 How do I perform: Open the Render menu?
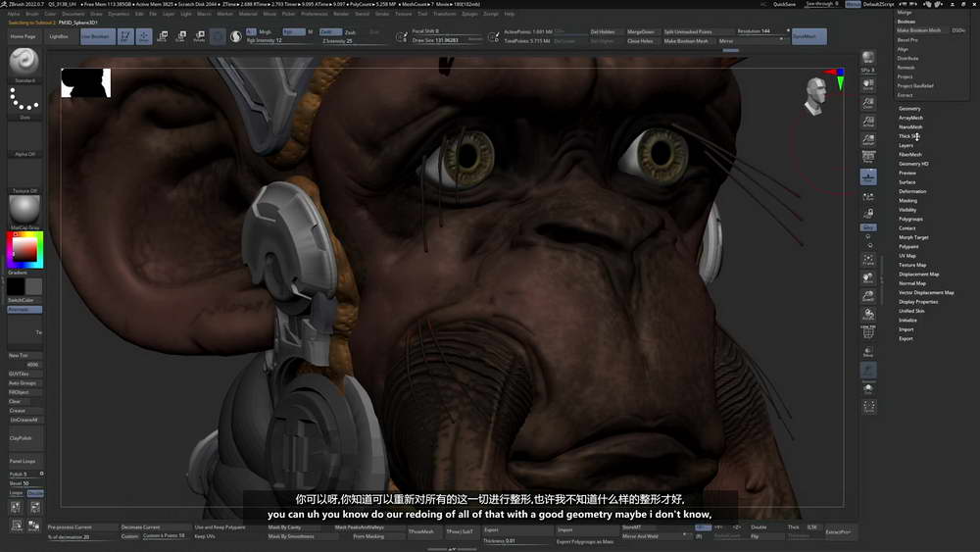coord(341,14)
